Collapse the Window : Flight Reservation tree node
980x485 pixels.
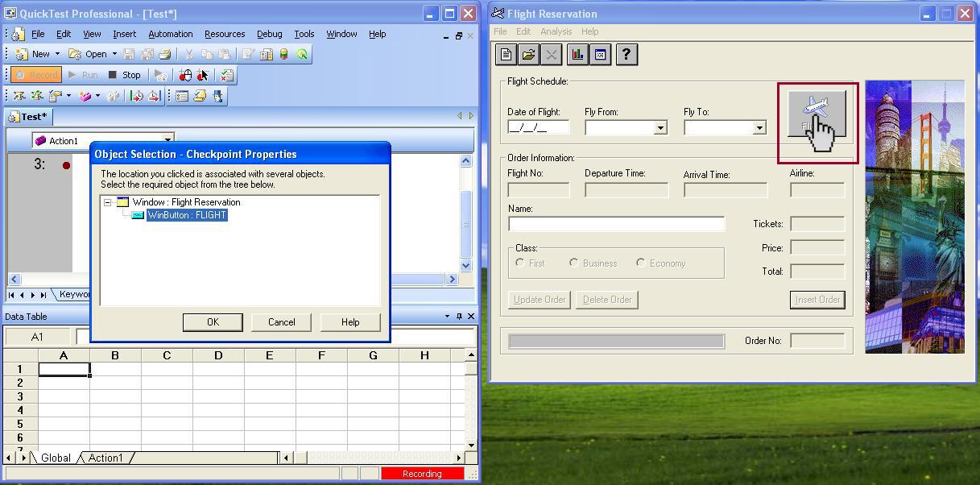point(107,202)
